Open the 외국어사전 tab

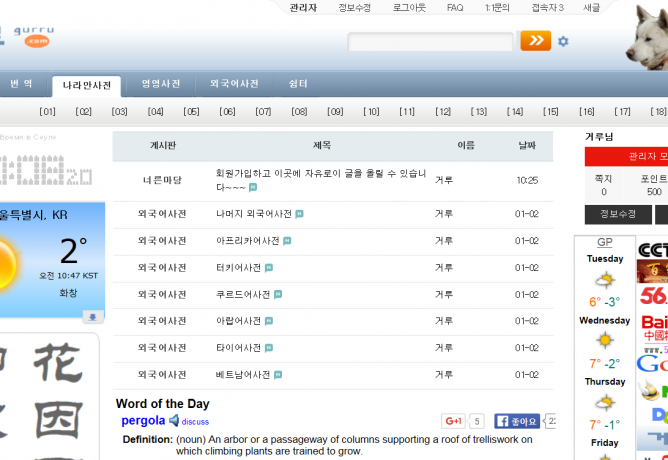tap(234, 84)
